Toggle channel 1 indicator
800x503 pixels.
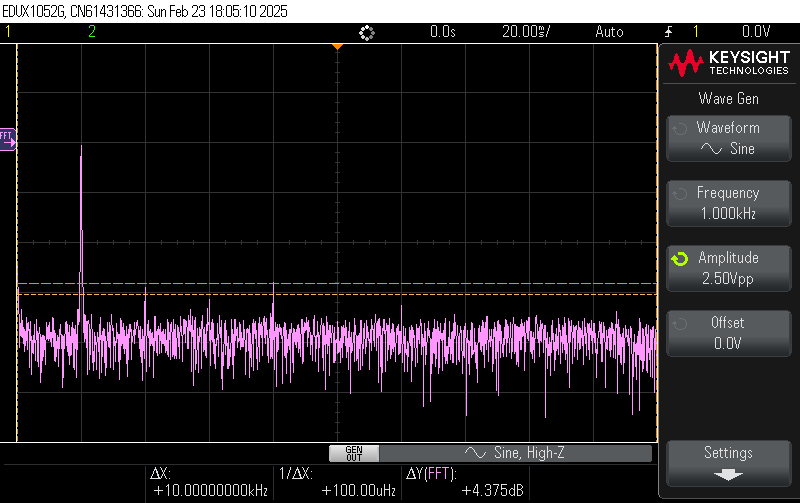pyautogui.click(x=9, y=32)
